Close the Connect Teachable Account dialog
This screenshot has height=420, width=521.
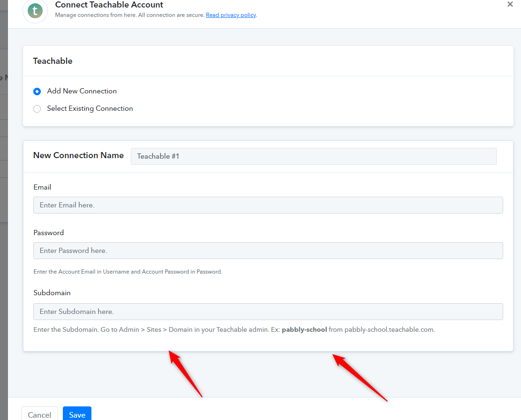(x=510, y=4)
